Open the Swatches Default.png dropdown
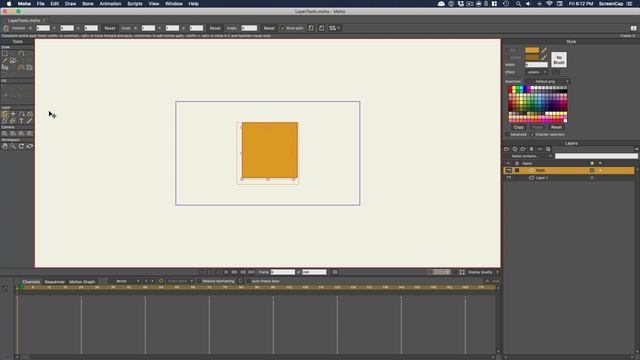Screen dimensions: 640x360 point(547,82)
